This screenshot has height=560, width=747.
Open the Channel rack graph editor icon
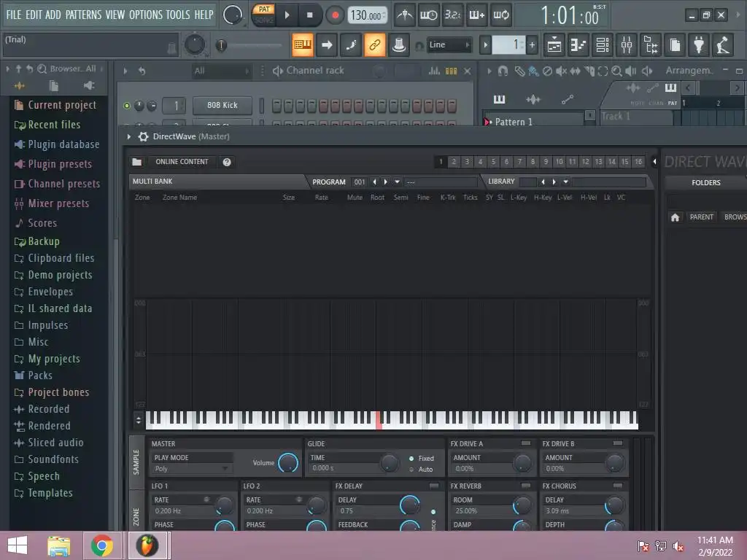434,71
